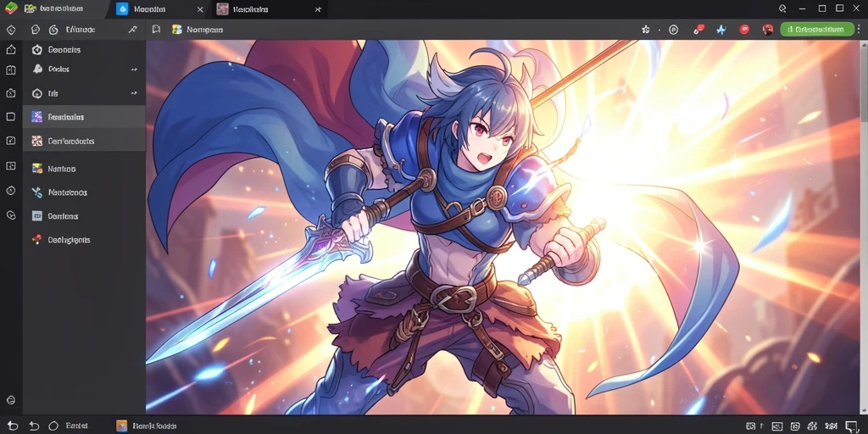The height and width of the screenshot is (434, 868).
Task: Click the star icon in the top toolbar
Action: pos(645,30)
